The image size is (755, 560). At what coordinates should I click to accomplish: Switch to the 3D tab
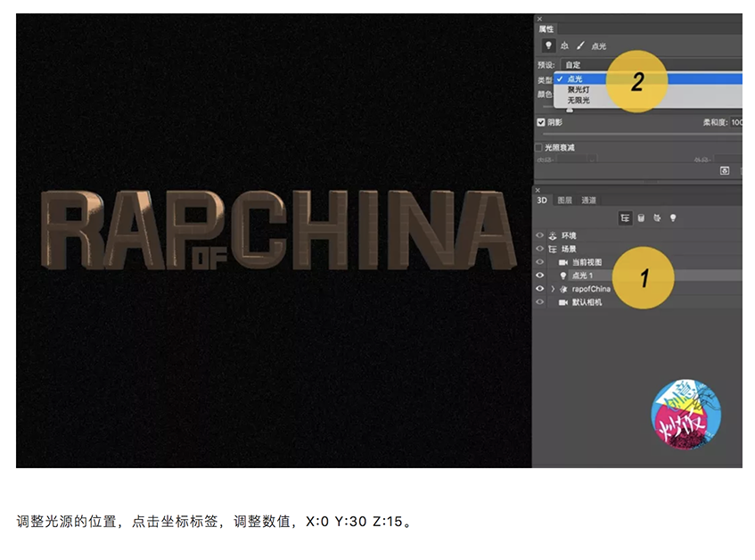point(542,201)
